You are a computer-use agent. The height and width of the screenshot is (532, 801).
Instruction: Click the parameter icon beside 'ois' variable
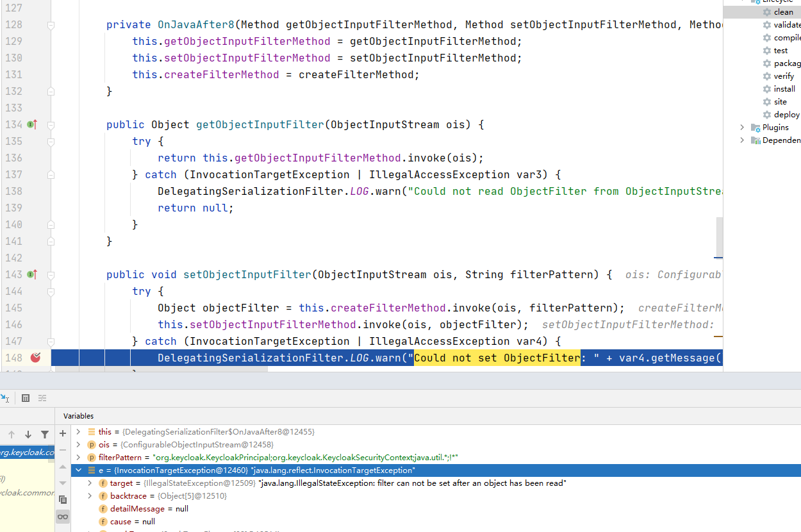(x=91, y=444)
